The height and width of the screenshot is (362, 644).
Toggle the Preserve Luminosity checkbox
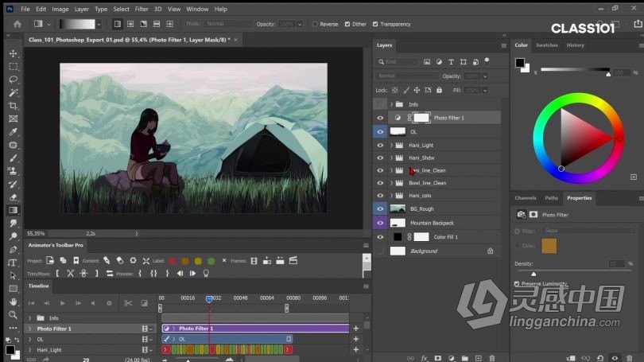click(517, 284)
